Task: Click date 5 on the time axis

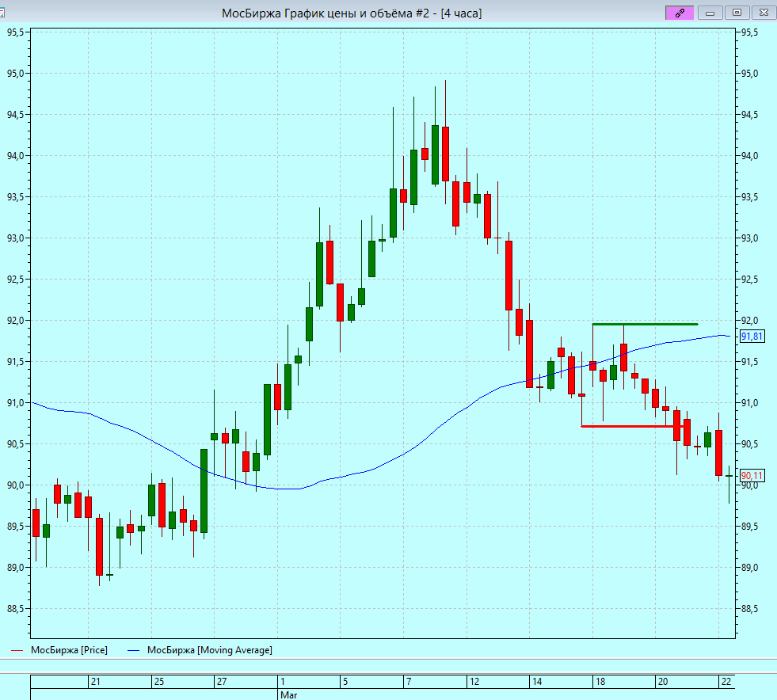Action: click(x=345, y=682)
